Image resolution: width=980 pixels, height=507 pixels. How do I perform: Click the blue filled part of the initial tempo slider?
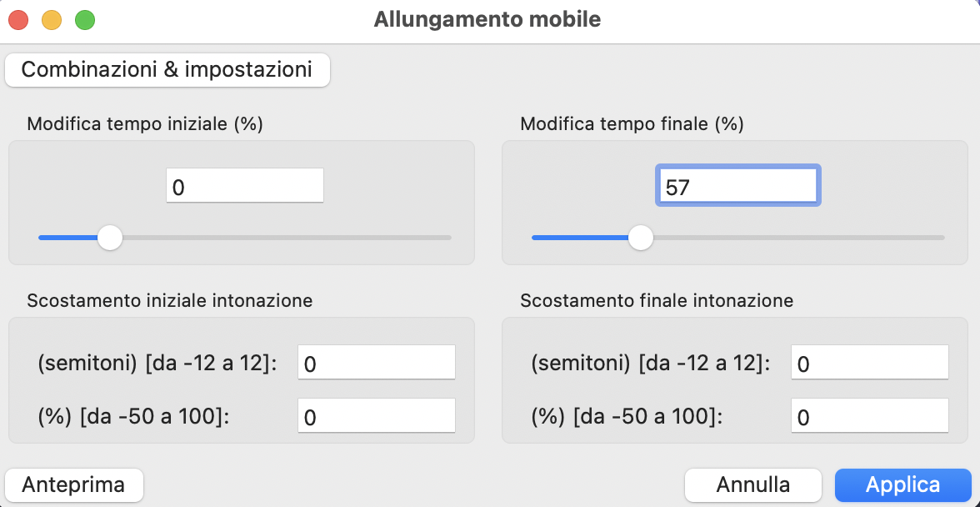pyautogui.click(x=68, y=238)
